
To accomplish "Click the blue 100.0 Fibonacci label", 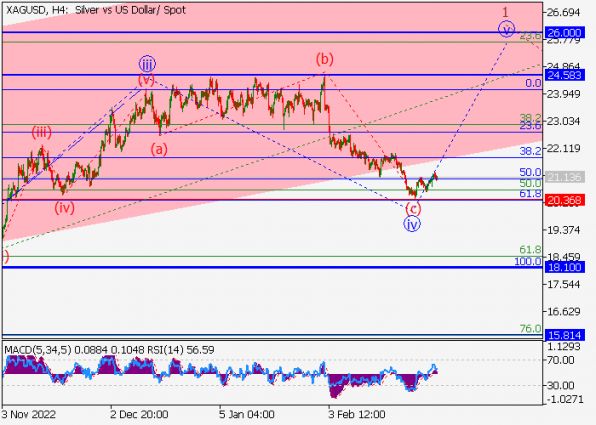I will [x=528, y=261].
